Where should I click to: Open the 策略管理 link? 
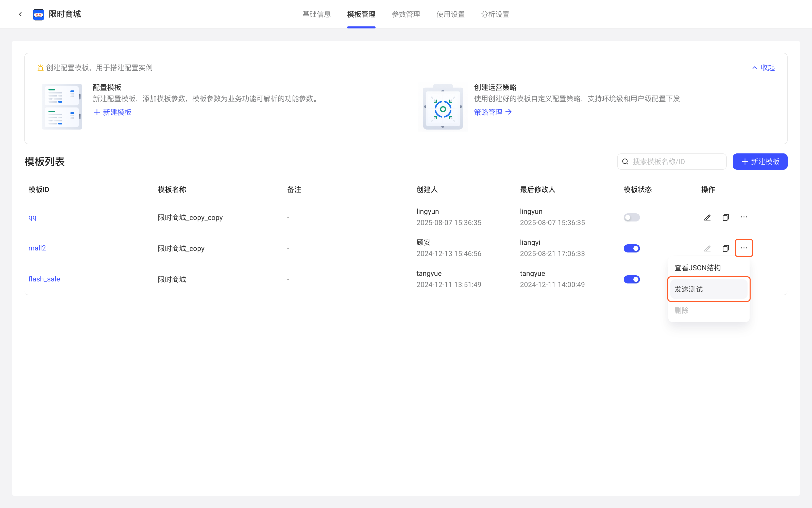493,112
